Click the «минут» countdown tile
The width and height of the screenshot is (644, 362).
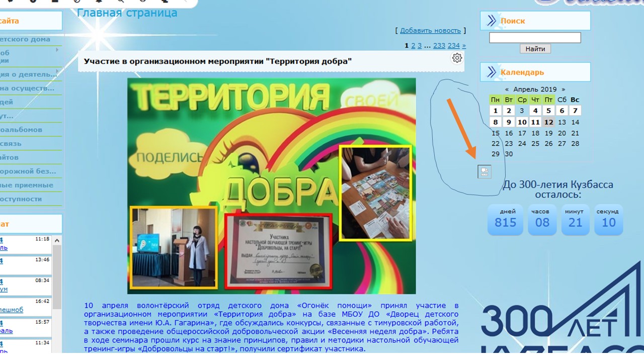coord(576,219)
